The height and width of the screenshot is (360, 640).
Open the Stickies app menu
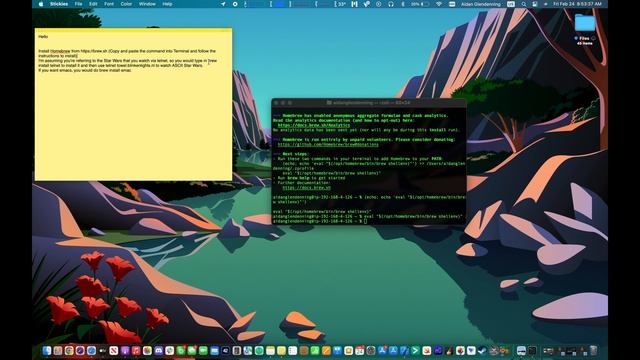(59, 4)
